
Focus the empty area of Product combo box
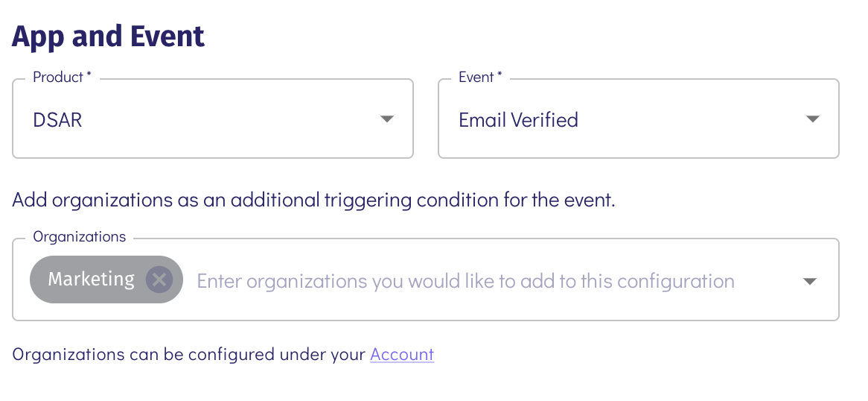click(223, 120)
